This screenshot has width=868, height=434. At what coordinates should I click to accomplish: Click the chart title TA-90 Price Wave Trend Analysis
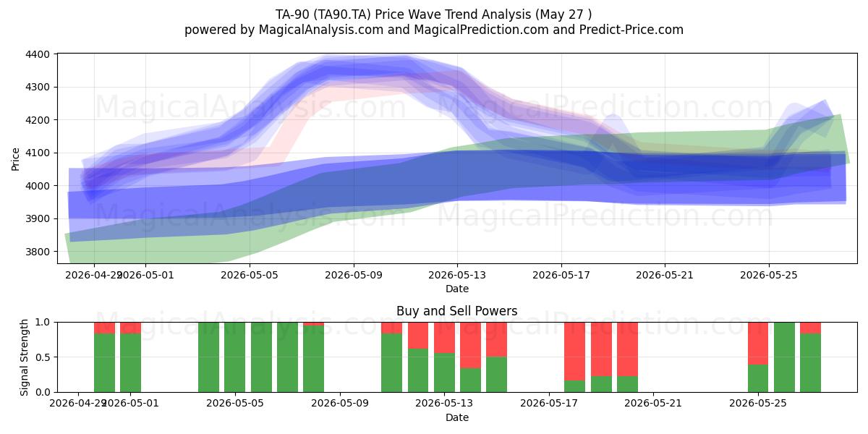[434, 14]
